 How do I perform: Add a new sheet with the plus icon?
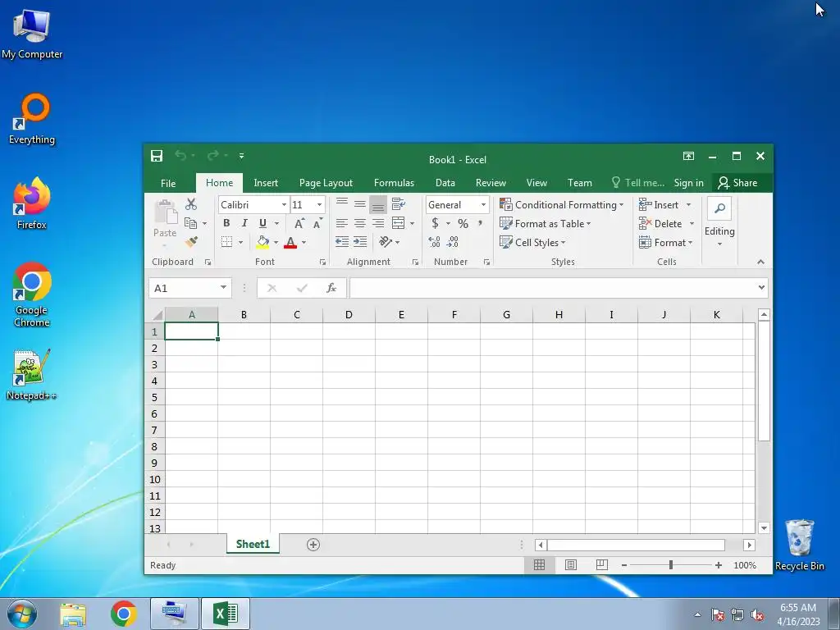point(313,545)
